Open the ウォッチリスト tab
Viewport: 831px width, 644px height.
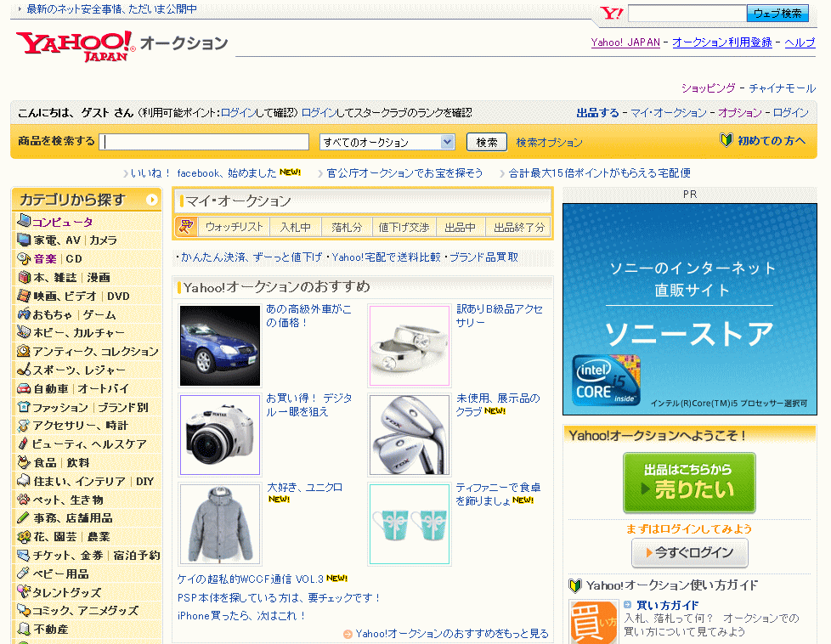pyautogui.click(x=234, y=227)
